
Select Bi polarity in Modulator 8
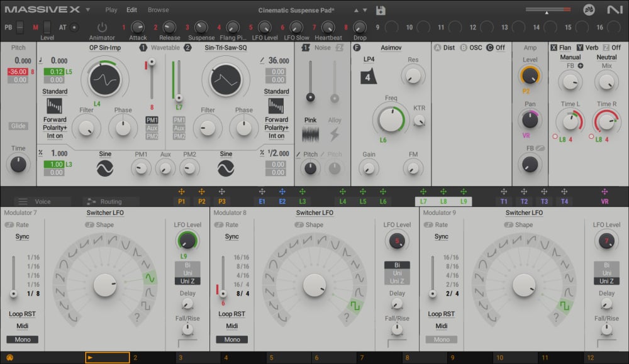(397, 265)
